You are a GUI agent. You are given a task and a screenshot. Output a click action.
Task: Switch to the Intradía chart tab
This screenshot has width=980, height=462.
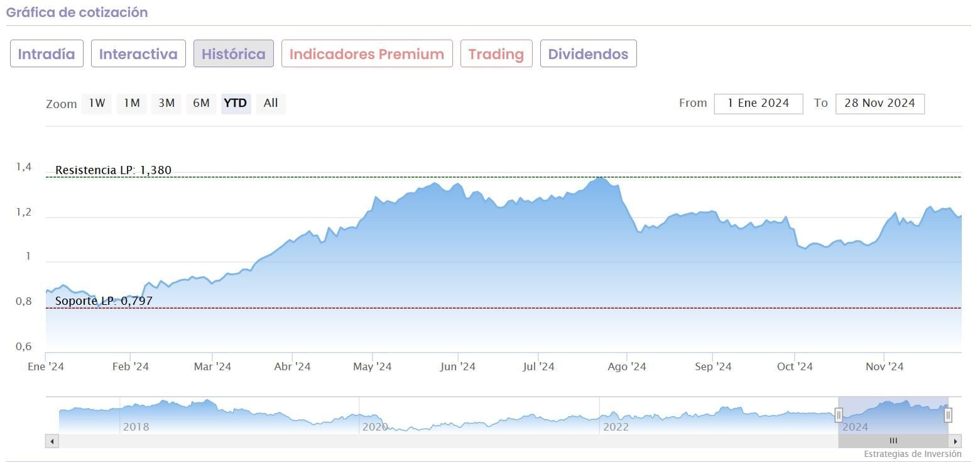pos(46,54)
